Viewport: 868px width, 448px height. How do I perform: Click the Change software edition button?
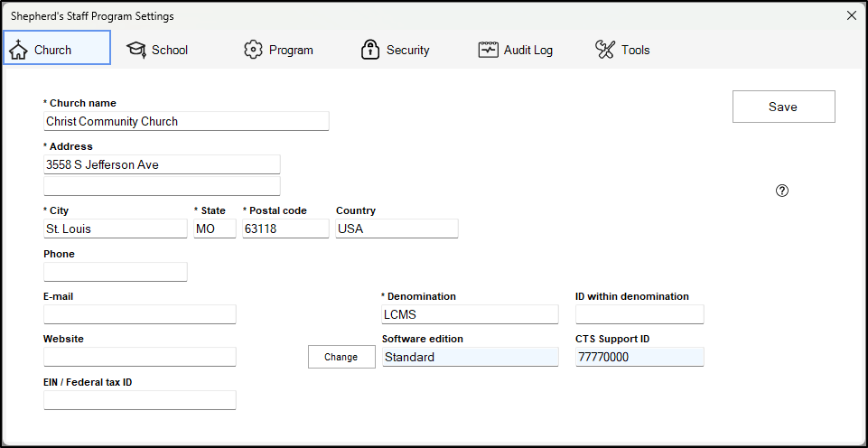click(341, 357)
